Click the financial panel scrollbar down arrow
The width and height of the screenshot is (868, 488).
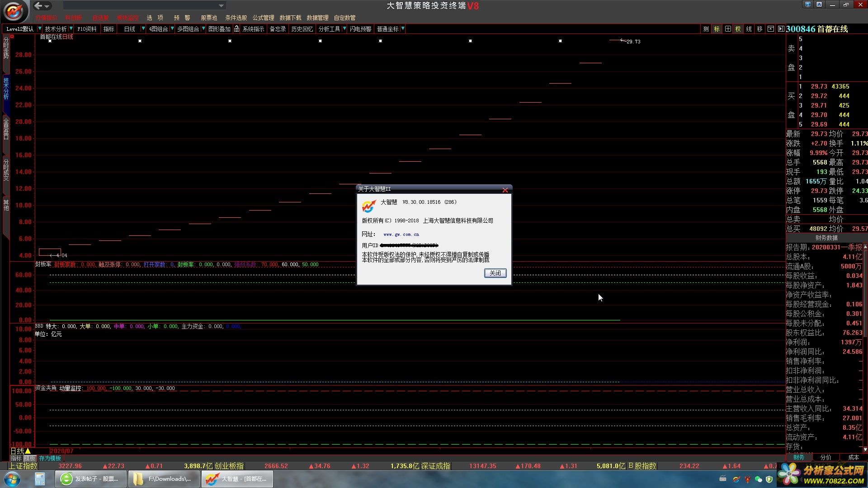pos(865,450)
